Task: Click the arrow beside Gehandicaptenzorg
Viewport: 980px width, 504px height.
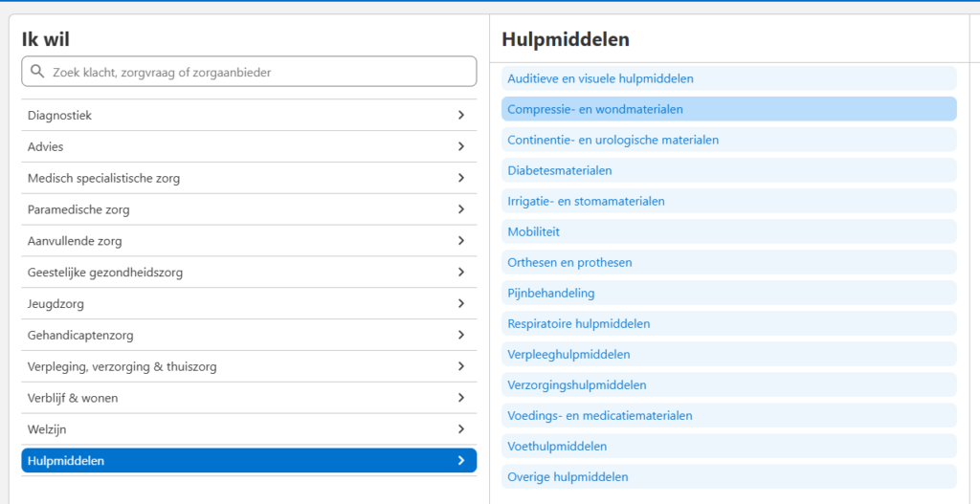Action: coord(461,336)
